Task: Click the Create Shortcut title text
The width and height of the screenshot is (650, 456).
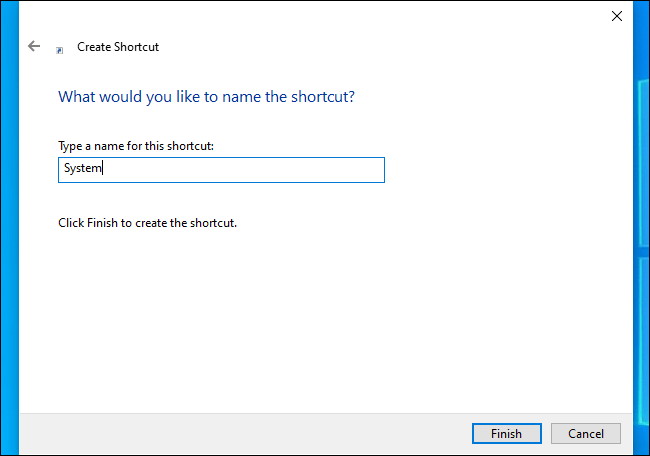Action: [x=118, y=47]
